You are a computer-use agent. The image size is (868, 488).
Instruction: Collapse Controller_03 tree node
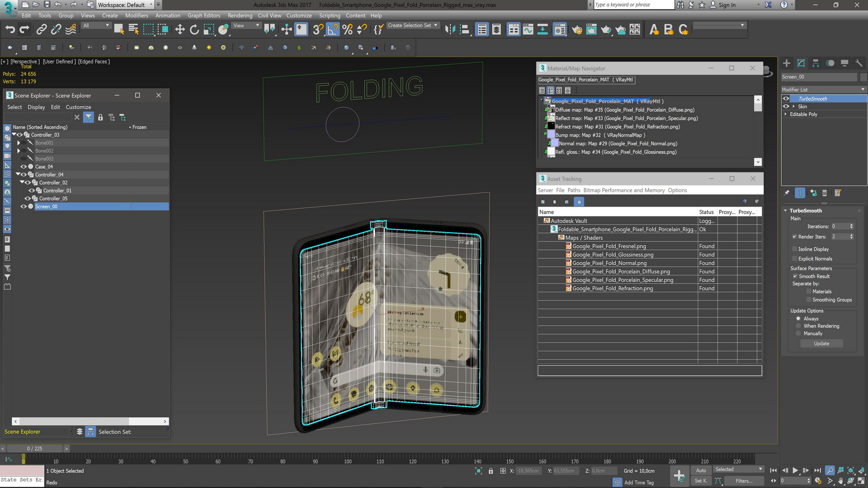point(14,135)
